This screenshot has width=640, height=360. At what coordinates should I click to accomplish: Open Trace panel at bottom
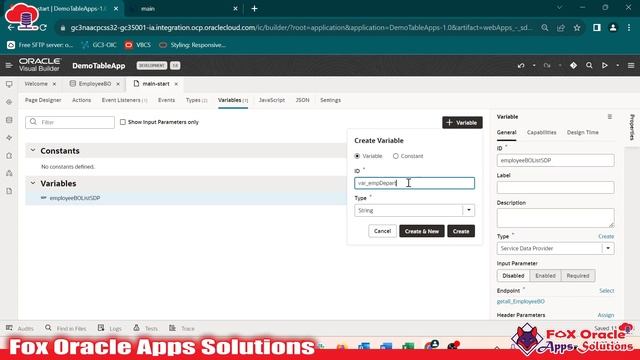coord(182,328)
